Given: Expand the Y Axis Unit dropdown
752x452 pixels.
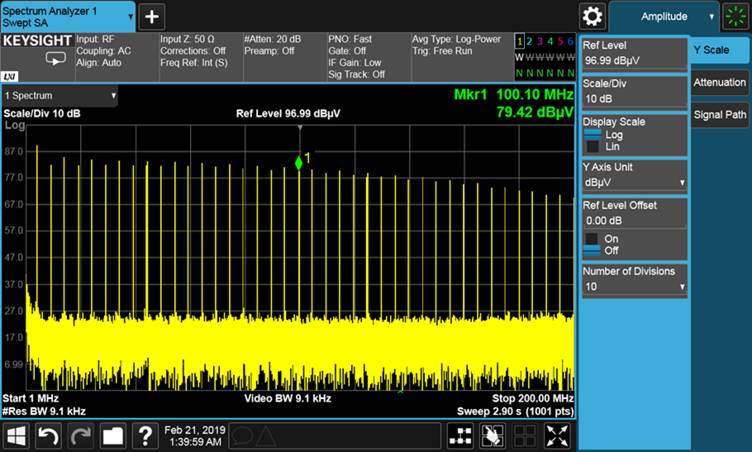Looking at the screenshot, I should (x=634, y=183).
